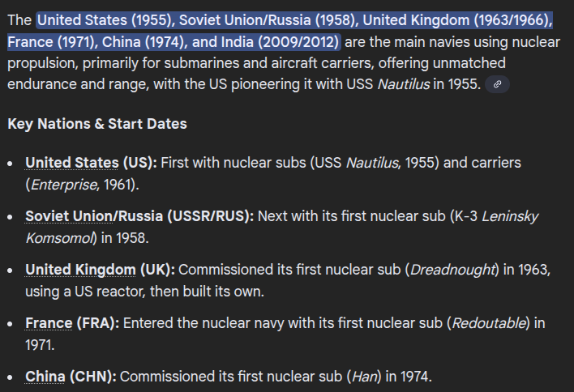Click the source link chip icon after the first paragraph
Screen dimensions: 574x392
[x=497, y=84]
